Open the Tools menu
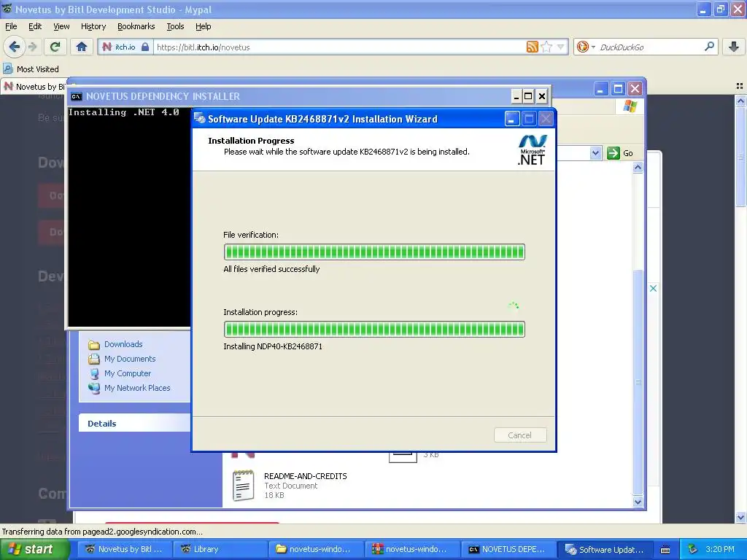This screenshot has width=747, height=560. tap(175, 26)
